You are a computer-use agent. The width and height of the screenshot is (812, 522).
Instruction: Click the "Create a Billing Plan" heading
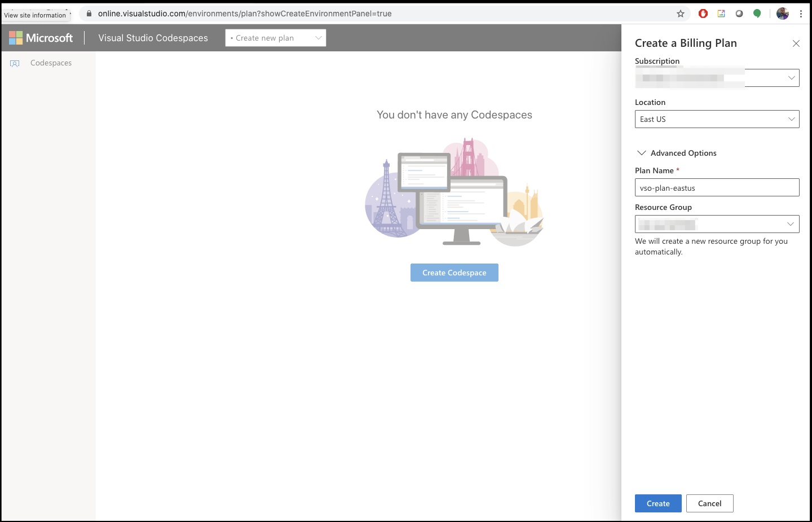[686, 43]
